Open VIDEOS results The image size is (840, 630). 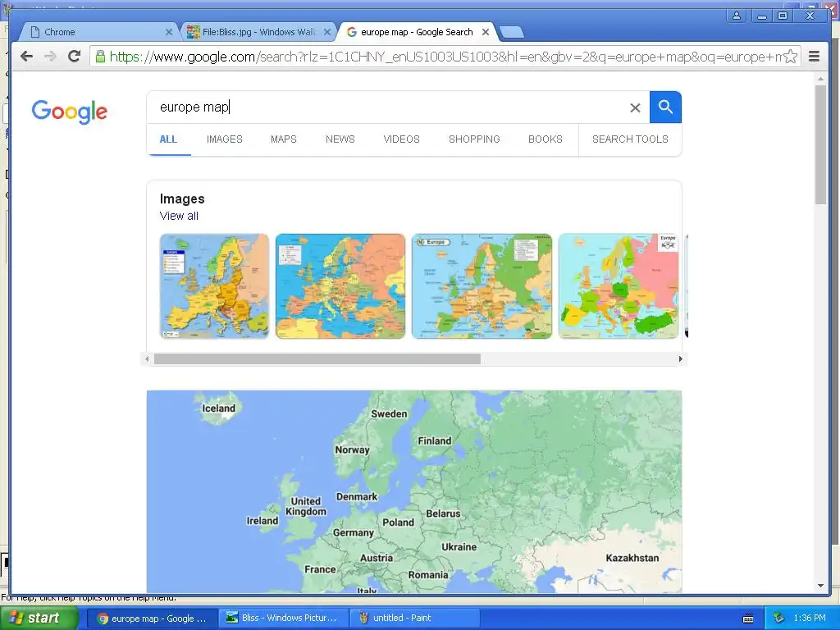[x=401, y=139]
